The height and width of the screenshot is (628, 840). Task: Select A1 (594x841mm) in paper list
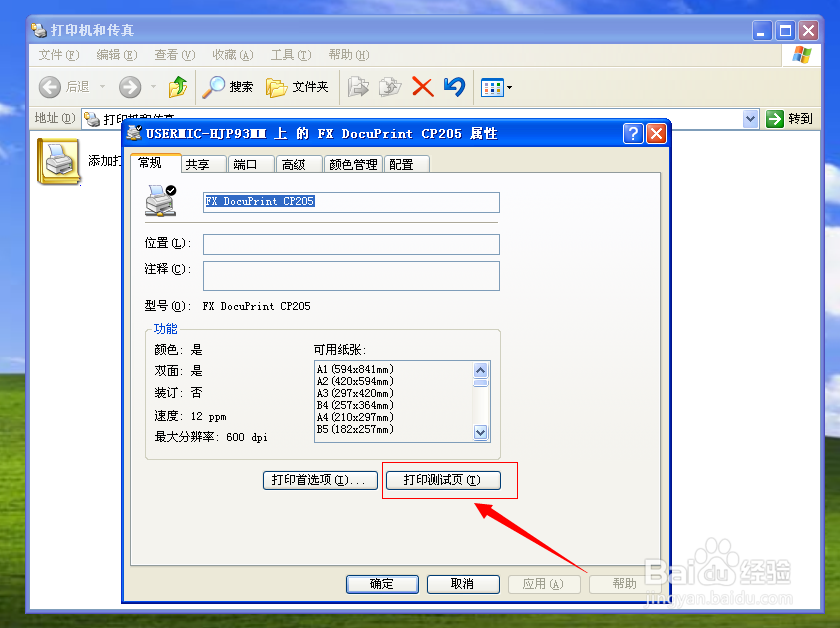point(355,369)
